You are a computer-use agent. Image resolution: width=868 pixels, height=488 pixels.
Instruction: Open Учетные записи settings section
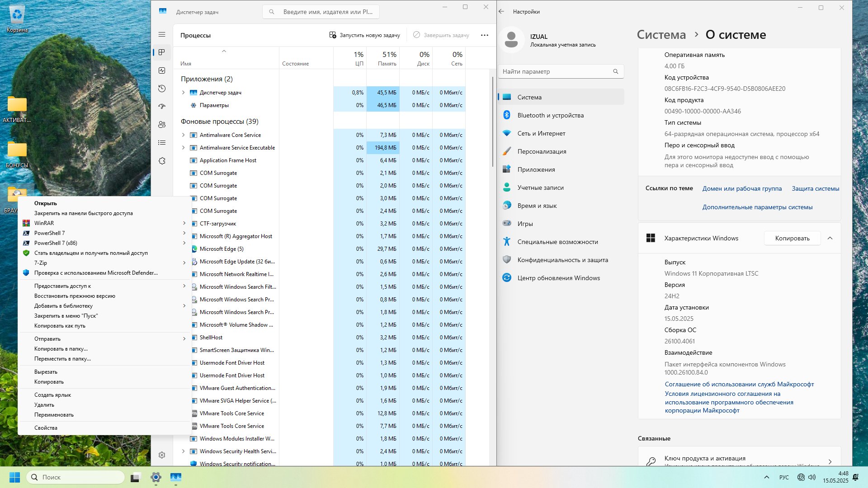point(561,188)
